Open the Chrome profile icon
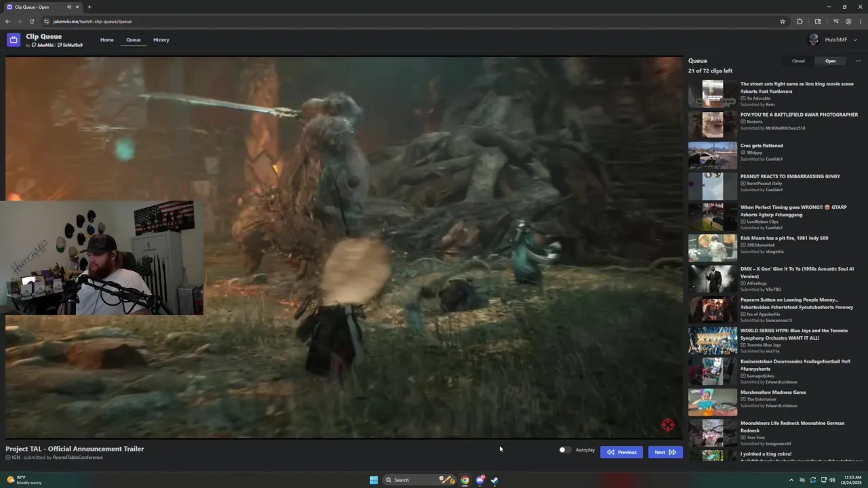 (848, 21)
